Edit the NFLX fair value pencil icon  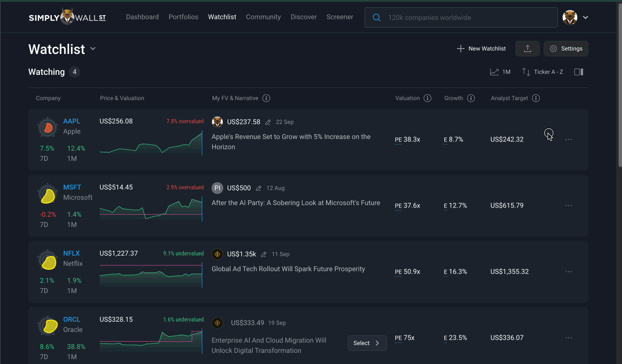point(264,254)
